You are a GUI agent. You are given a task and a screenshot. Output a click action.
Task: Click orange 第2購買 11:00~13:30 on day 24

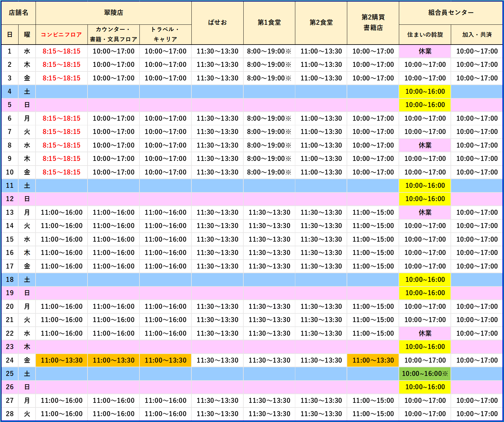pos(373,360)
